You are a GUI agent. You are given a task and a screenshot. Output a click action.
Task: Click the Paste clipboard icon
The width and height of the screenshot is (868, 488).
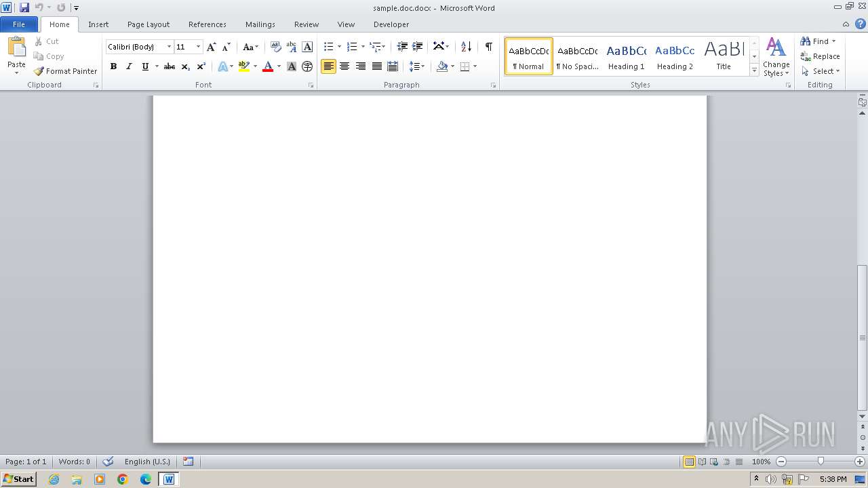(16, 47)
